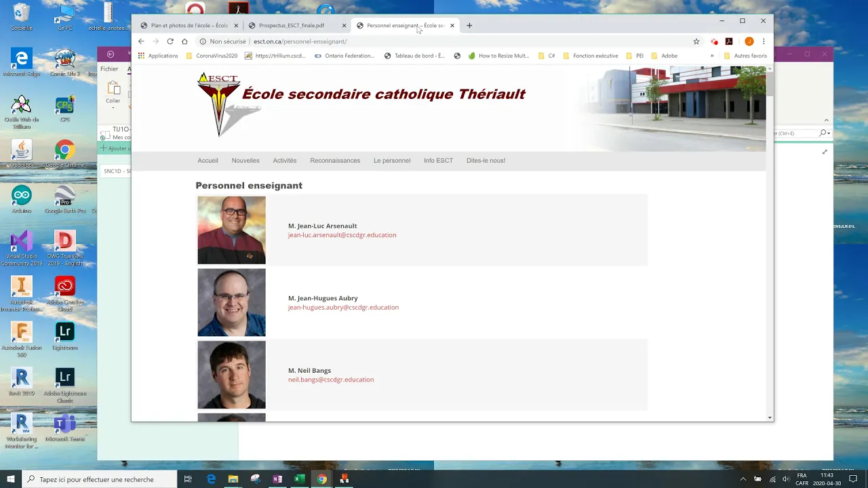This screenshot has height=488, width=868.
Task: Click the page's vertical scrollbar down arrow
Action: point(770,418)
